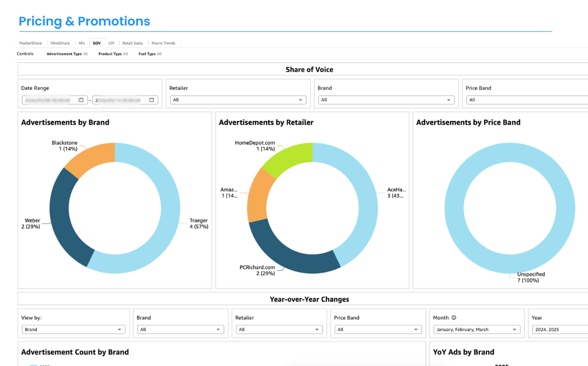The image size is (588, 366).
Task: Switch to the MindShare tab
Action: pos(60,43)
